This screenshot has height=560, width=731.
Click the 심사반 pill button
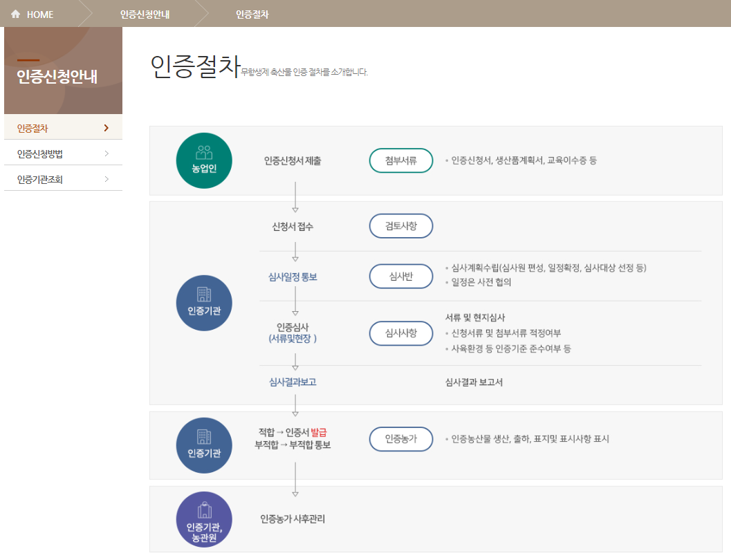coord(401,277)
